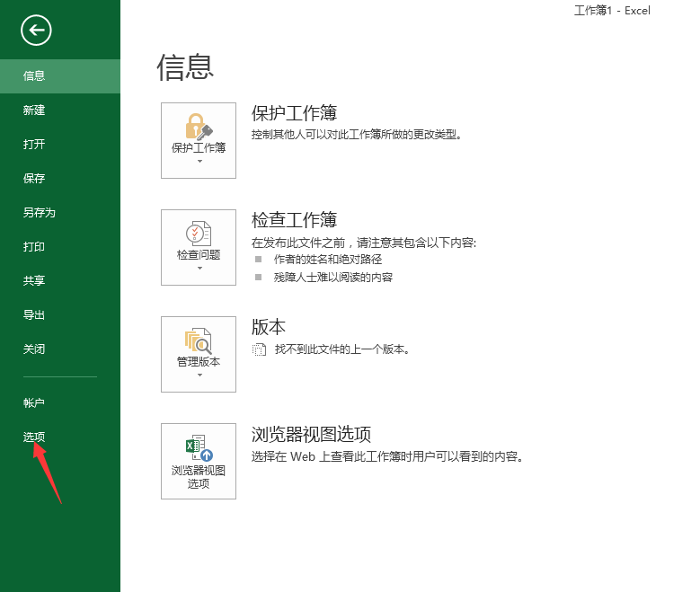Image resolution: width=700 pixels, height=592 pixels.
Task: Expand the 保护工作簿 dropdown arrow
Action: 199,161
